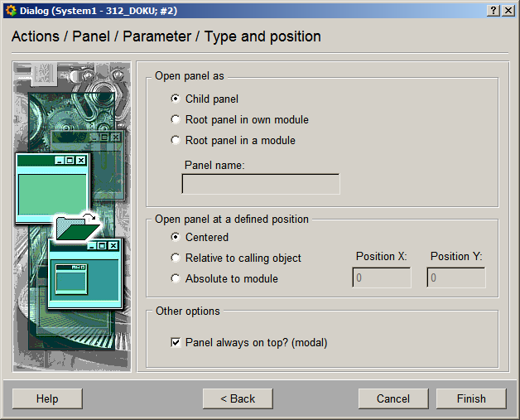This screenshot has width=520, height=420.
Task: Select Root panel in a module option
Action: pyautogui.click(x=176, y=140)
